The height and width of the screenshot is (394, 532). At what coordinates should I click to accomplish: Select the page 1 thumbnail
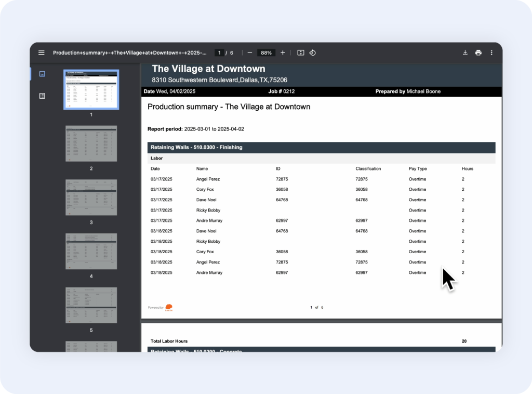click(x=91, y=89)
